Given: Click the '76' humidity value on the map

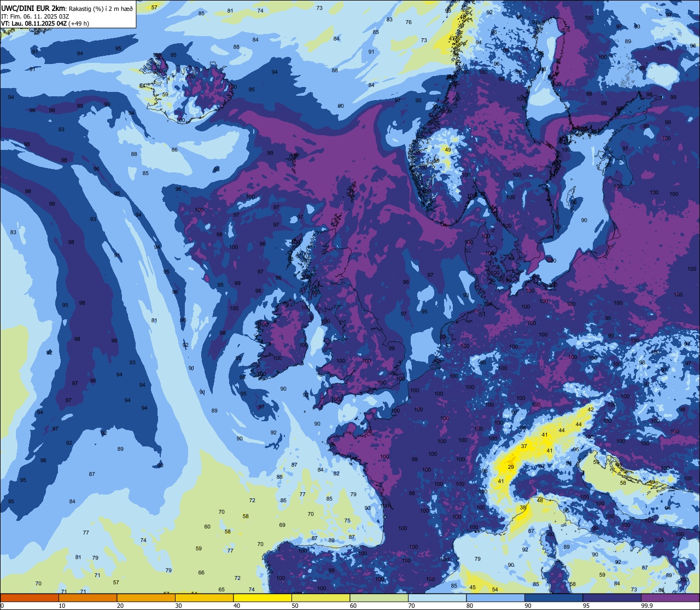Looking at the screenshot, I should pos(409,22).
